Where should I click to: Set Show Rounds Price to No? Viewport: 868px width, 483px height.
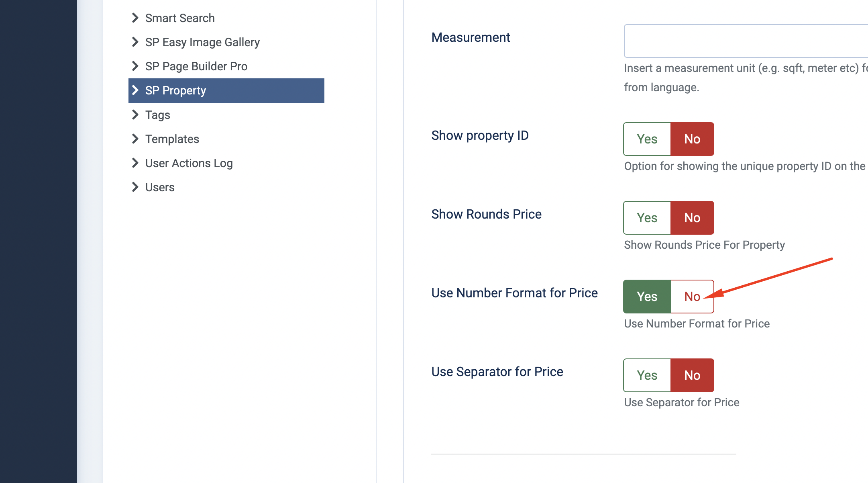coord(692,218)
